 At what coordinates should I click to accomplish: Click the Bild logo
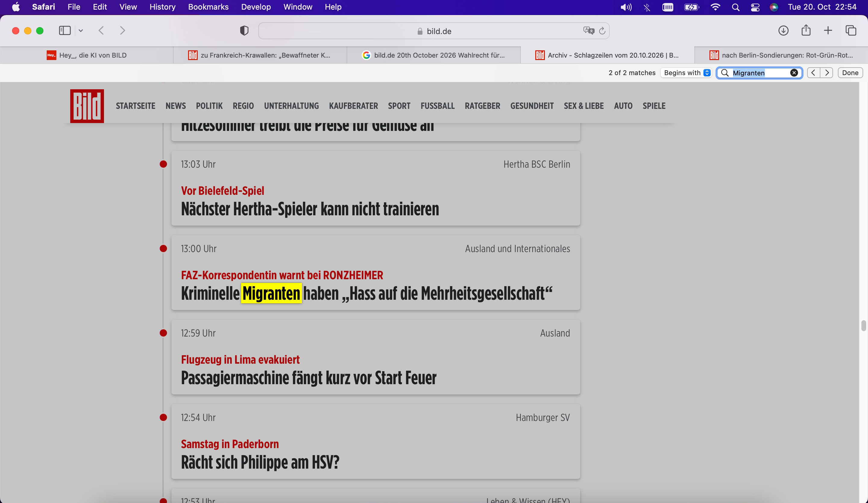click(87, 106)
